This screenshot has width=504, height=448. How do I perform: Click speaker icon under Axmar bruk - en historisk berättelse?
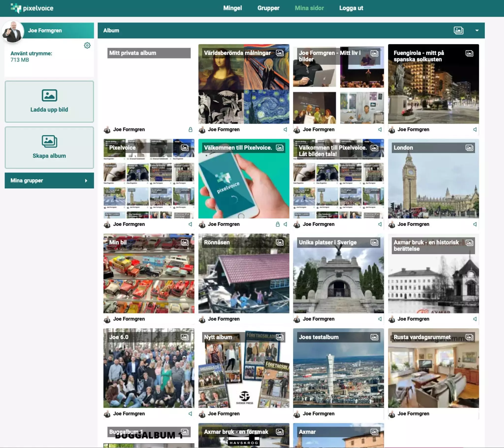click(475, 319)
